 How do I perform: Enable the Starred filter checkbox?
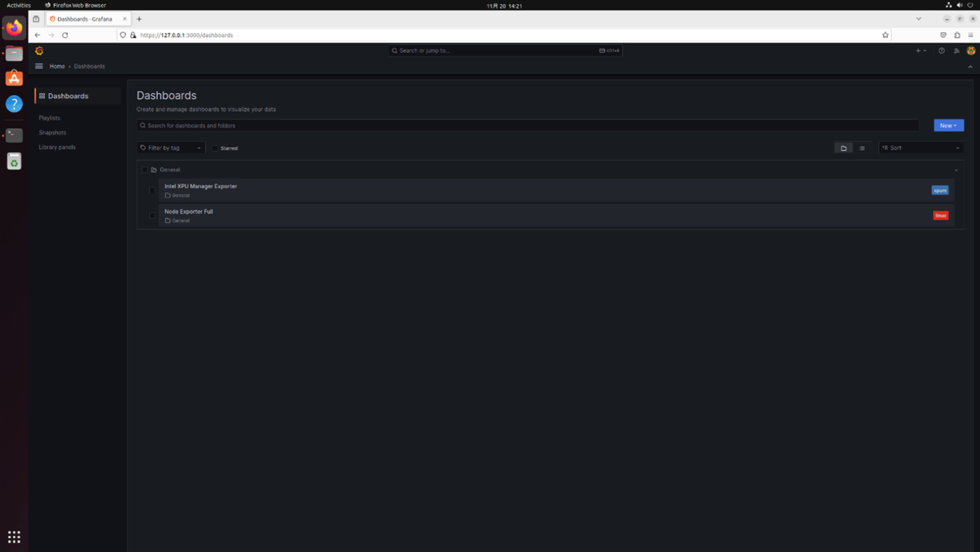coord(215,148)
